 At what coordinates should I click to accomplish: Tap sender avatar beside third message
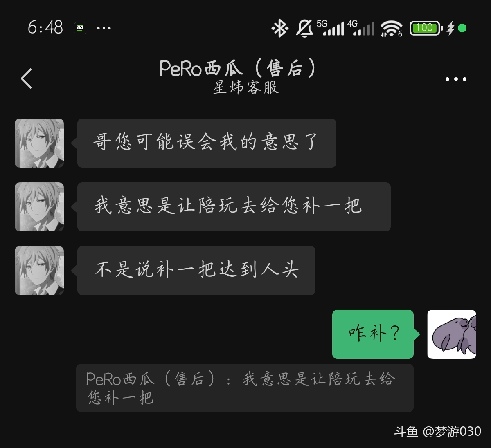(39, 271)
